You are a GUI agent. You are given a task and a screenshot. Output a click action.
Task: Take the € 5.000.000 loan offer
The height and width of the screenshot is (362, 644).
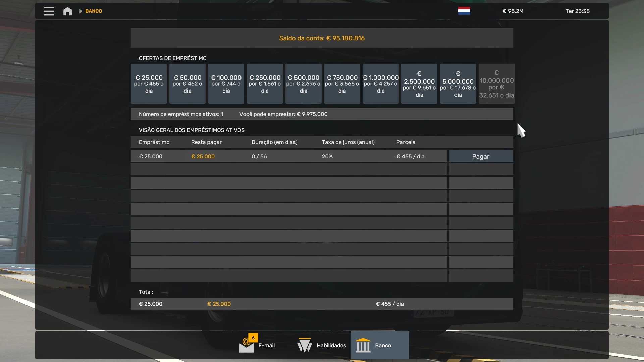click(x=458, y=84)
